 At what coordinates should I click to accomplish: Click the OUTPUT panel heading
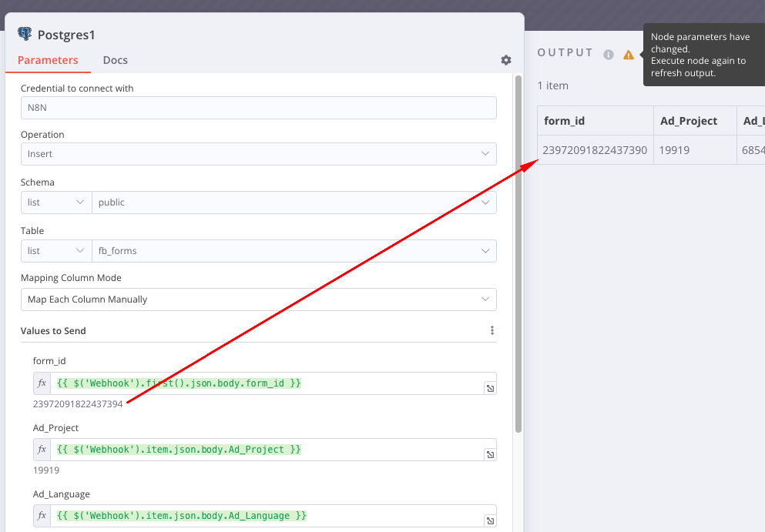[565, 52]
